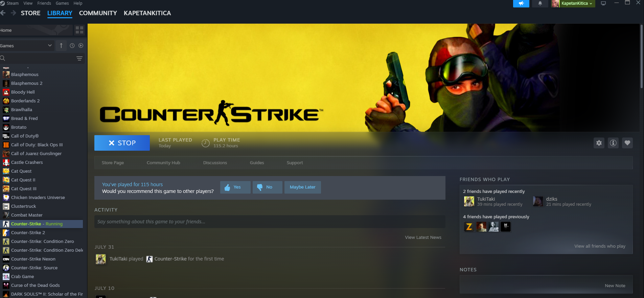Click the game info icon
644x298 pixels.
[x=613, y=143]
